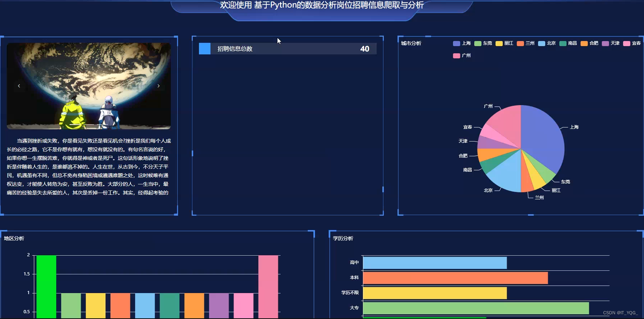
Task: Click the 本科 axis label
Action: 354,278
